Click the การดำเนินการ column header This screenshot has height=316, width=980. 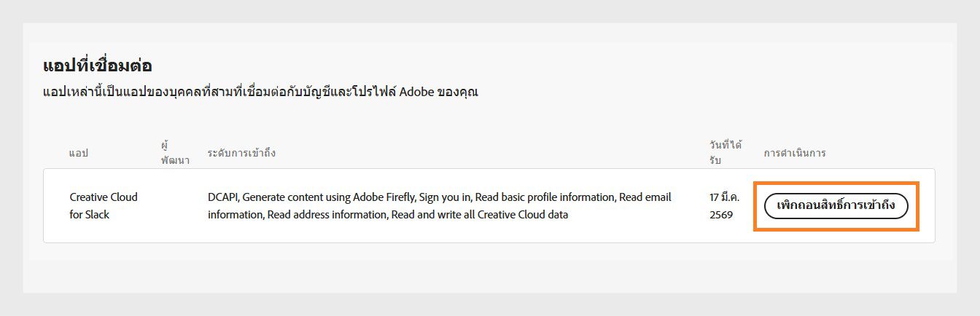[x=794, y=153]
